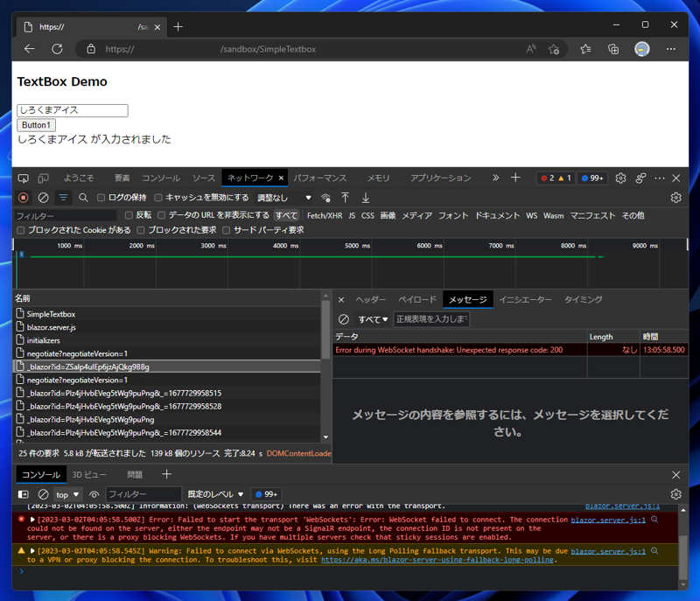Click request list vertical scrollbar
Image resolution: width=700 pixels, height=601 pixels.
tap(325, 330)
